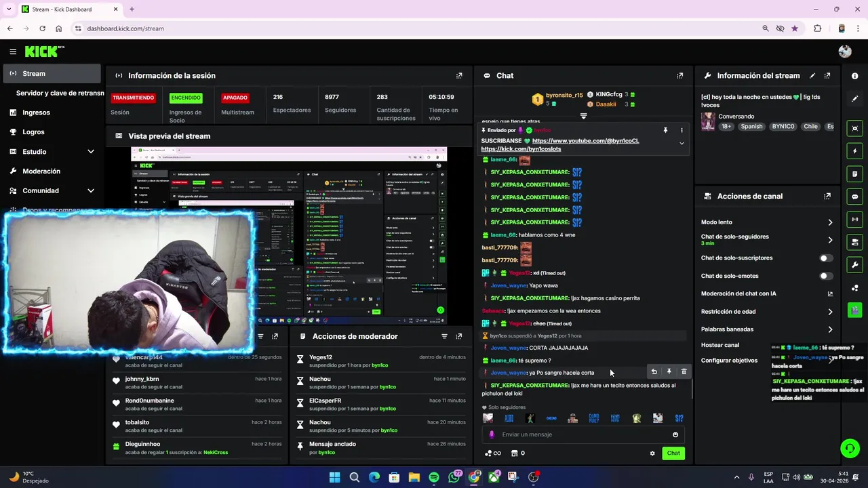This screenshot has width=868, height=488.
Task: Pop out the Acciones de moderador panel
Action: pos(459,336)
